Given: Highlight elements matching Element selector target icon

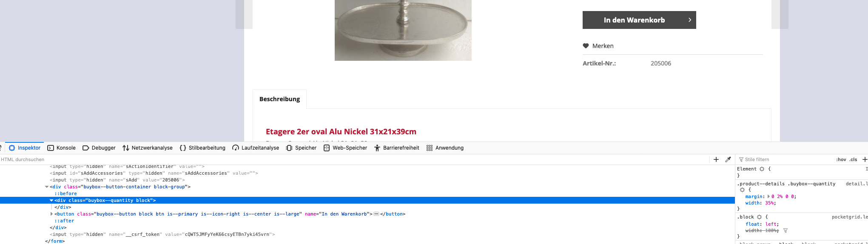Looking at the screenshot, I should [762, 169].
